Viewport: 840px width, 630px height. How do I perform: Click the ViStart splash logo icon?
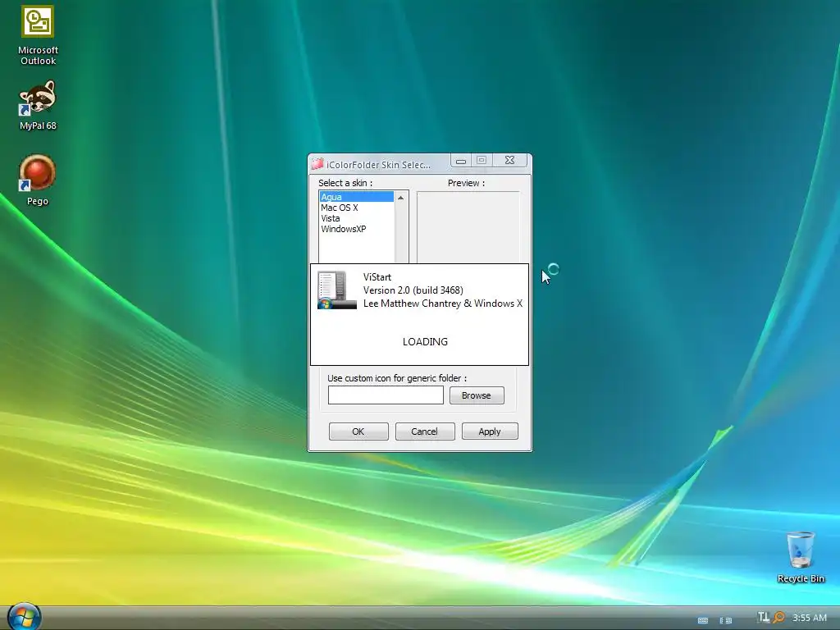(x=336, y=290)
